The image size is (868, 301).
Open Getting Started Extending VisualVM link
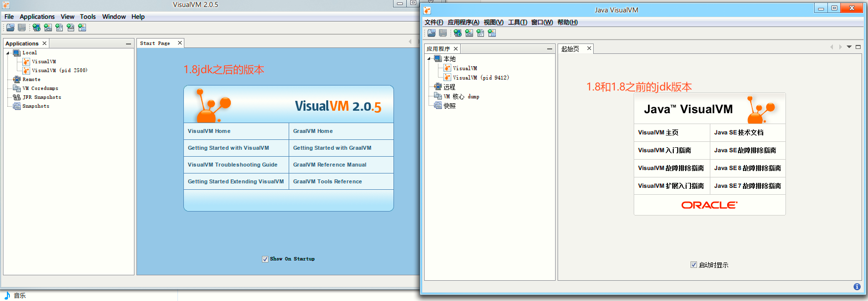click(236, 181)
